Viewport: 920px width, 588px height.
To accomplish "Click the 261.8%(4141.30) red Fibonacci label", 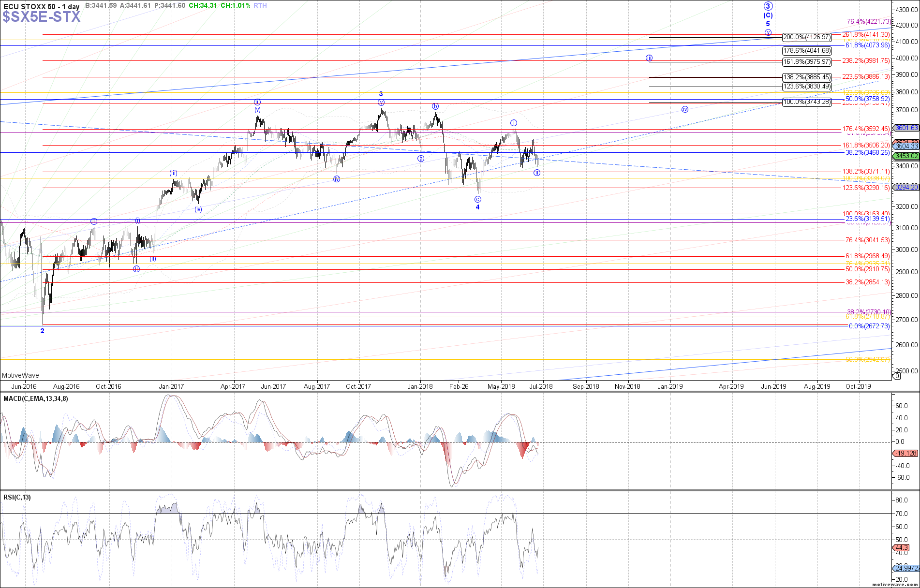I will pos(866,35).
